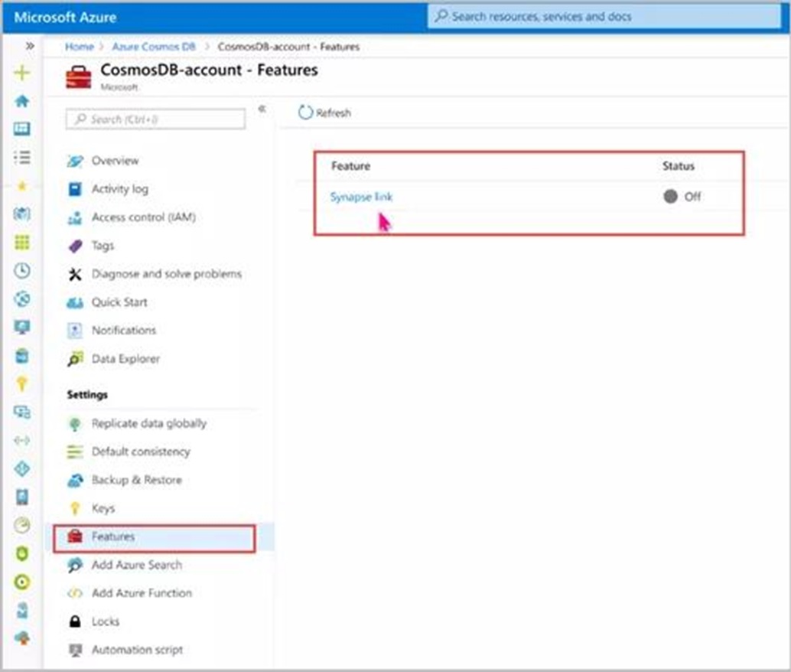This screenshot has width=791, height=672.
Task: Select Replicate data globally setting
Action: point(148,423)
